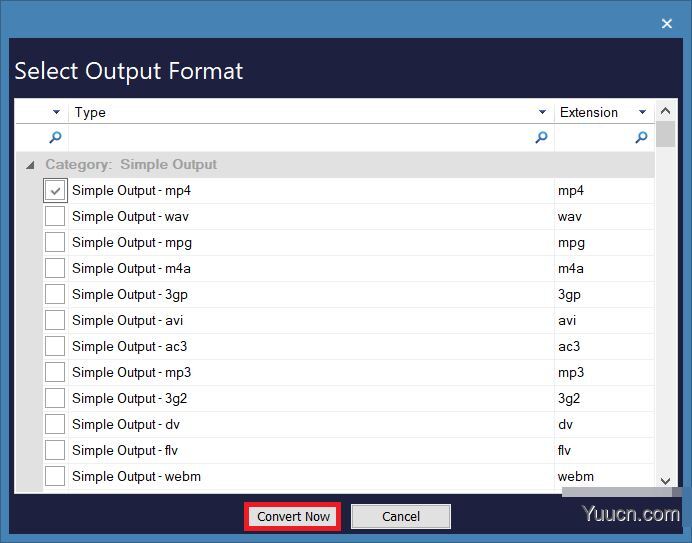Viewport: 692px width, 543px height.
Task: Click the Convert Now button
Action: tap(293, 517)
